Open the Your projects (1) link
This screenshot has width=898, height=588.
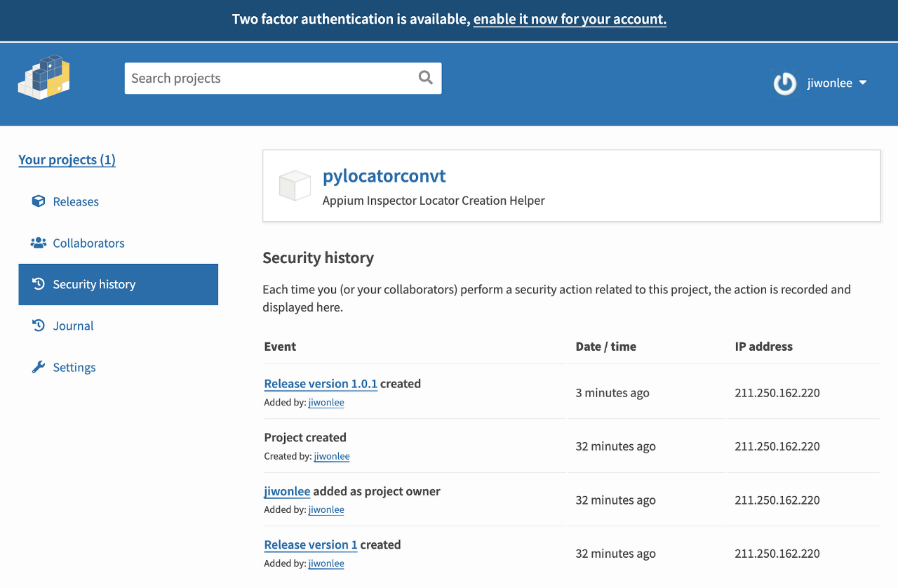click(67, 160)
